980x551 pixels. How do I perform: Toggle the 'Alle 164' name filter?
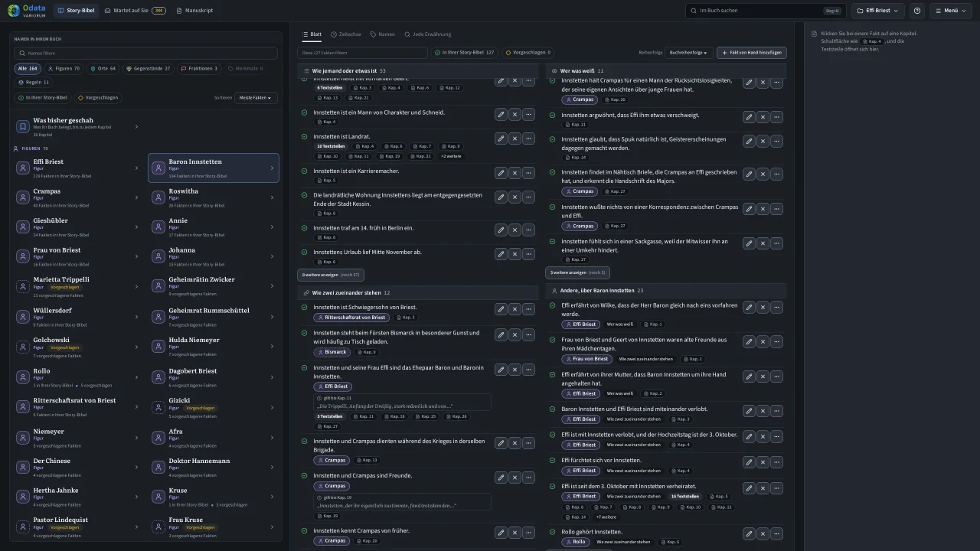tap(28, 69)
